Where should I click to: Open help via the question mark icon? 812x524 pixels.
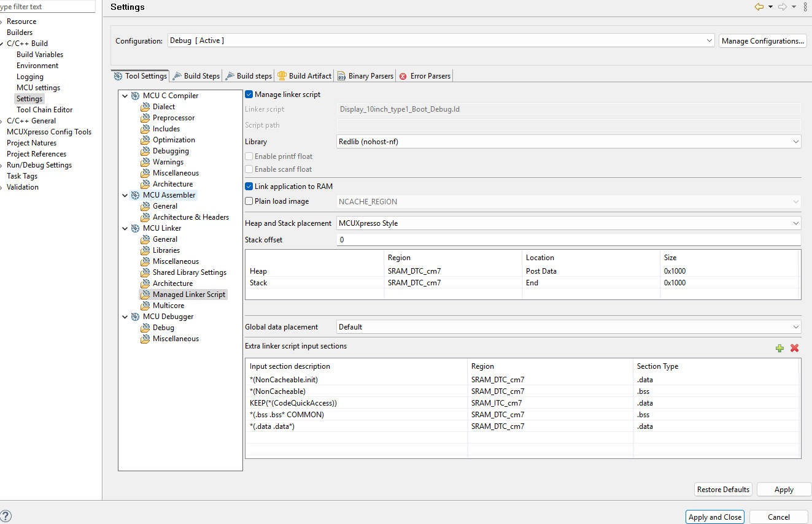tap(6, 515)
